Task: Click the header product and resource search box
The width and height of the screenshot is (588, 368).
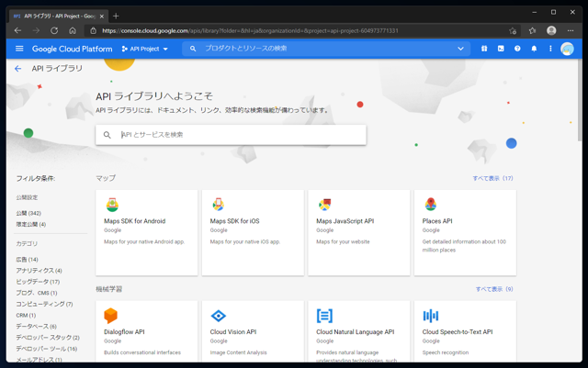Action: 326,49
